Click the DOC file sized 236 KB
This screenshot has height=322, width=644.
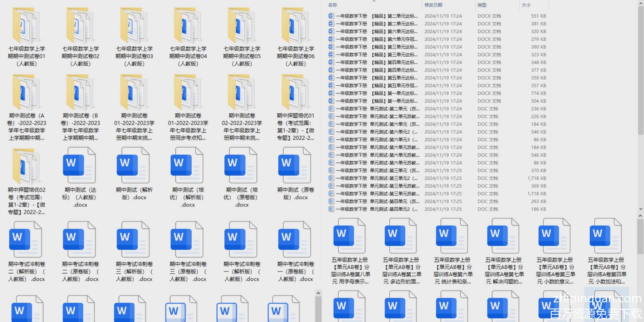click(x=437, y=109)
